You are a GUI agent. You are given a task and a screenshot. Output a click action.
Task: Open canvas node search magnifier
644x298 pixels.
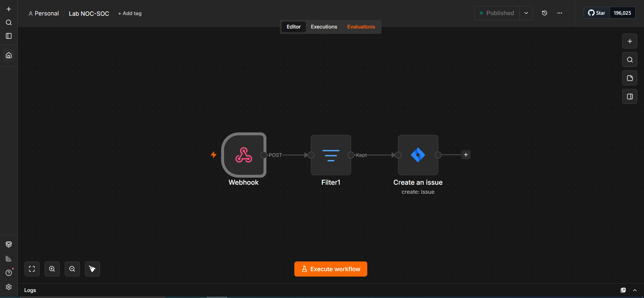(630, 60)
